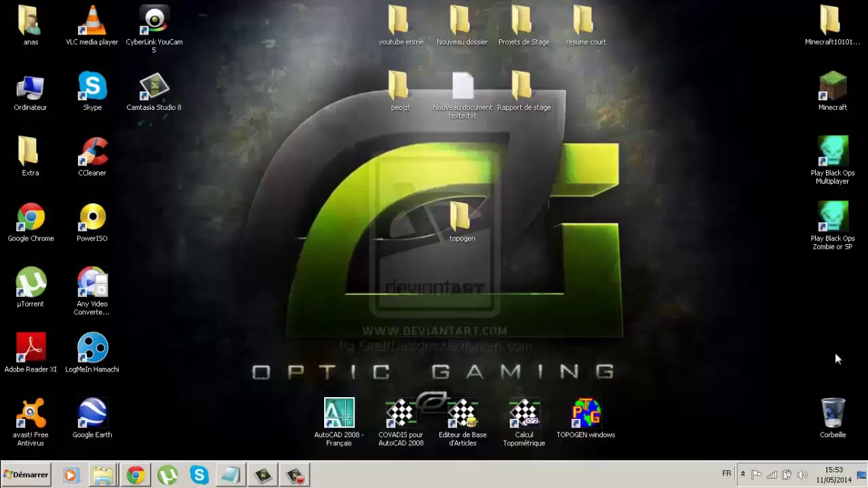The width and height of the screenshot is (868, 488).
Task: Open the Action Center flag icon
Action: 757,474
